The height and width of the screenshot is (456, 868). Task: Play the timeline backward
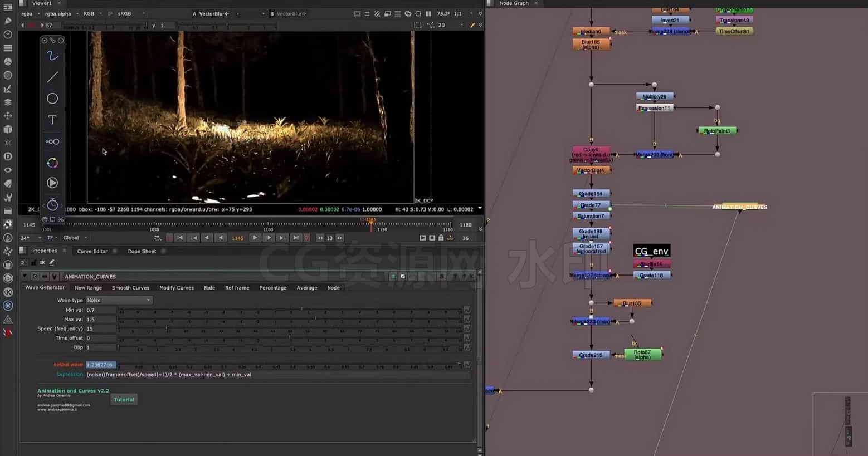[221, 238]
